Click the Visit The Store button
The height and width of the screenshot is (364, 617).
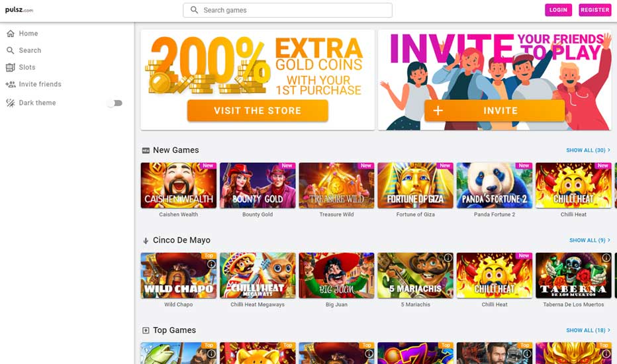[x=258, y=111]
